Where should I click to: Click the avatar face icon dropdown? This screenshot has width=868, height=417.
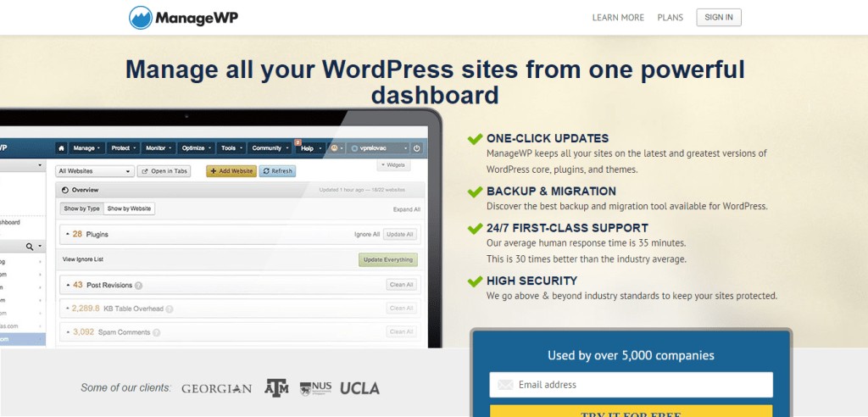(x=337, y=148)
